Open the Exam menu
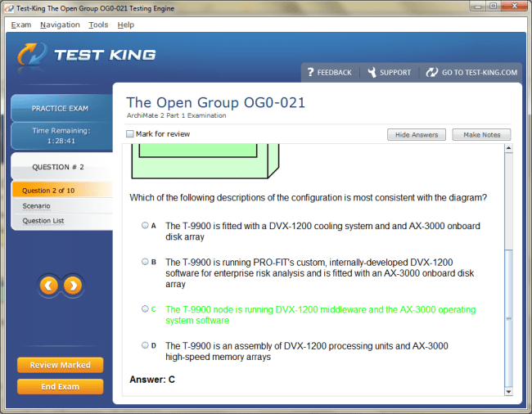532x414 pixels. coord(21,25)
